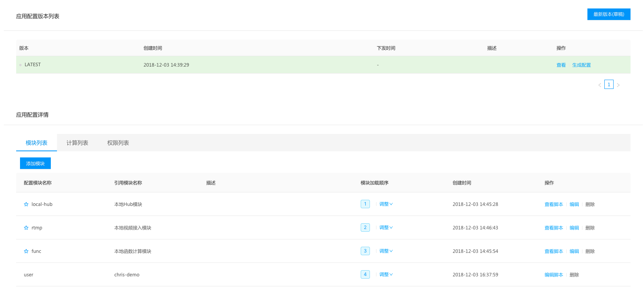644x301 pixels.
Task: Click 查看 link for LATEST version
Action: coord(561,65)
